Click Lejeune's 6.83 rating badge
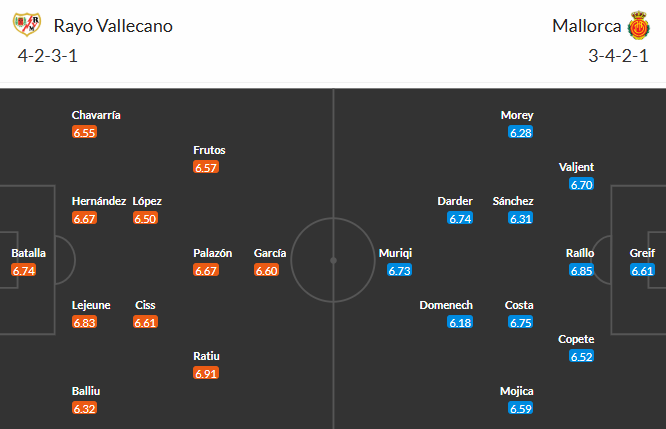666x429 pixels. [x=85, y=322]
